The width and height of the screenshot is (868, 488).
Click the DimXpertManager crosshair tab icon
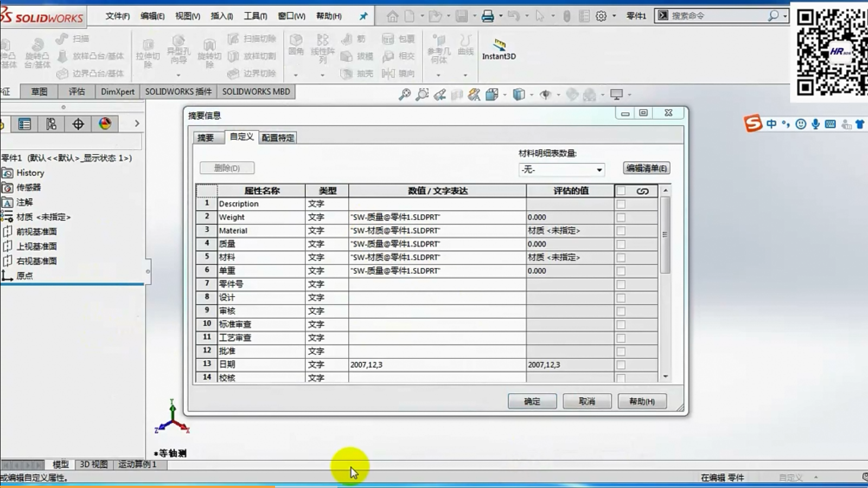[78, 124]
